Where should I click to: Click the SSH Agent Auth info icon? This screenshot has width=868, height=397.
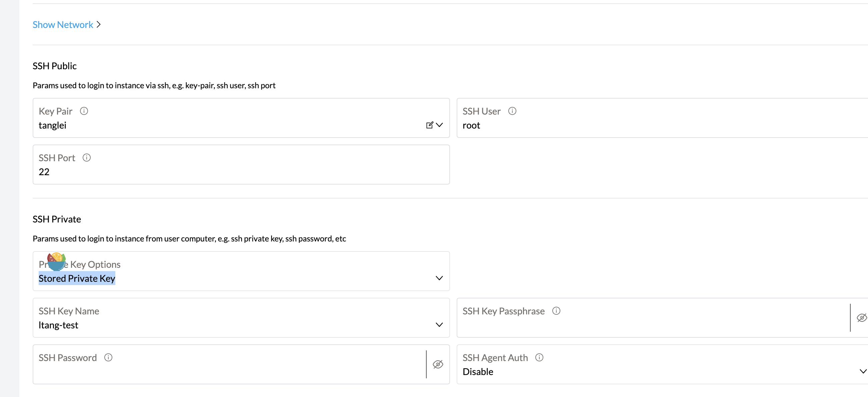click(x=539, y=357)
